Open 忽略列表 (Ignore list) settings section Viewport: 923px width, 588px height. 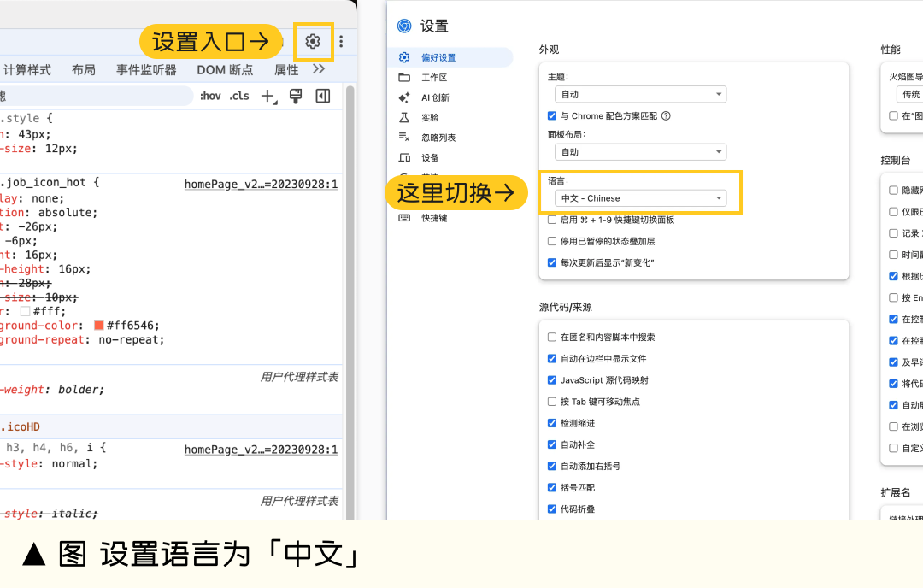coord(438,138)
